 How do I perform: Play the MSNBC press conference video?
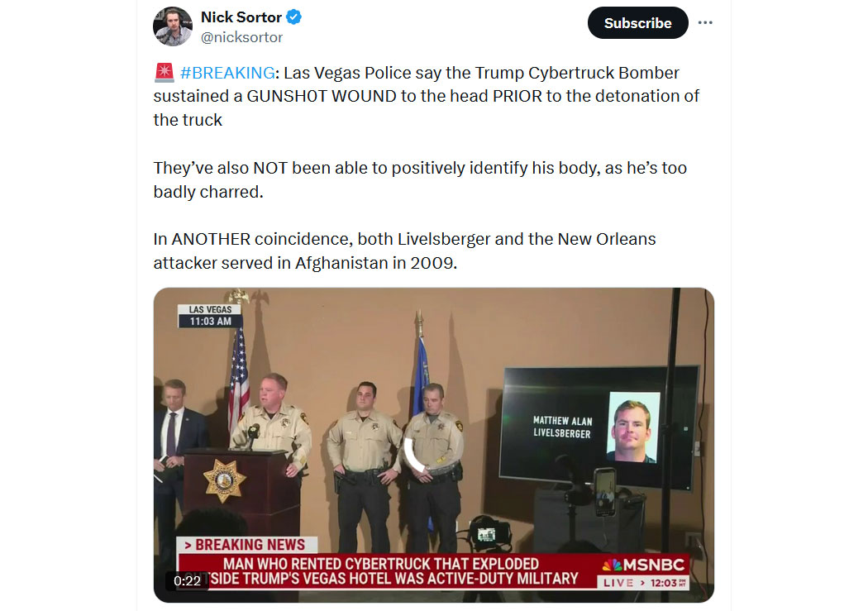click(433, 445)
